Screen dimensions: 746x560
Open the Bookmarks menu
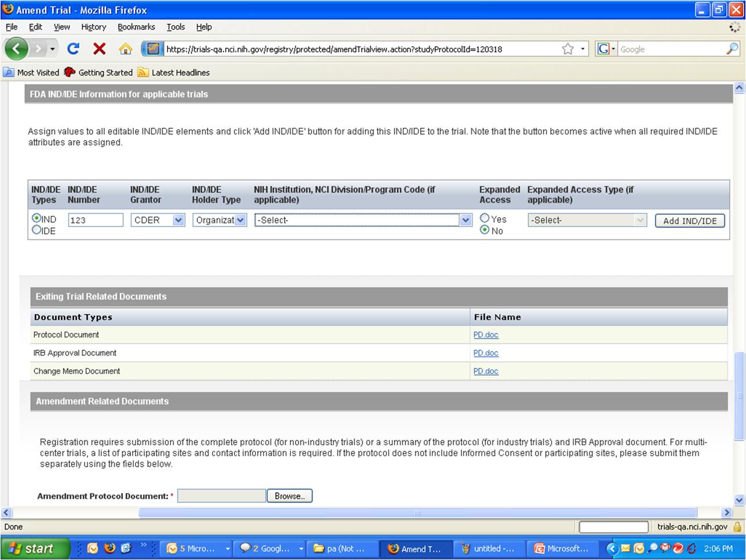click(x=136, y=27)
